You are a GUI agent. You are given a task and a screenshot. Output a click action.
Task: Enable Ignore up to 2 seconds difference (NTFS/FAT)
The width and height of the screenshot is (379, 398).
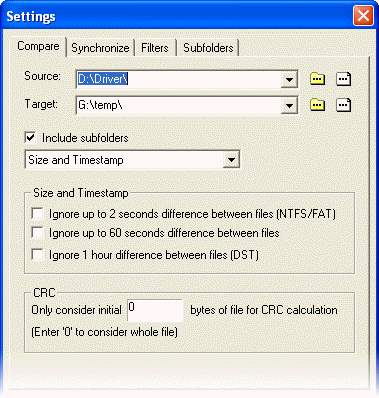[37, 213]
